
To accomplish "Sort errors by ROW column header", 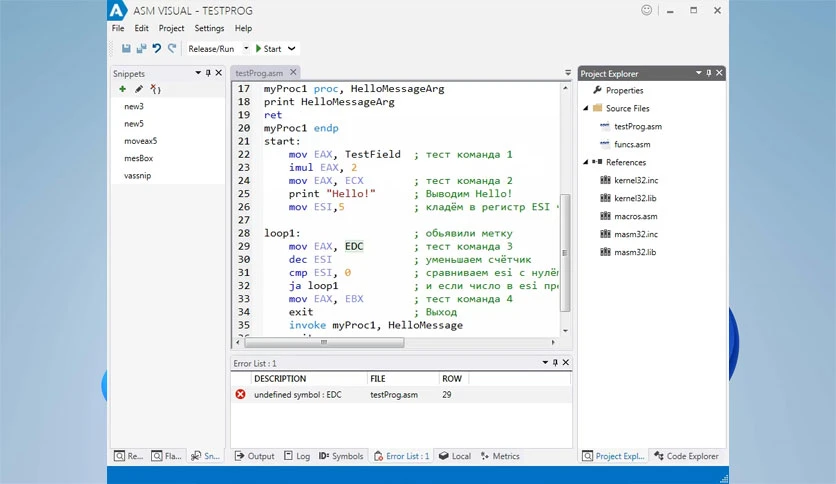I will (x=453, y=378).
